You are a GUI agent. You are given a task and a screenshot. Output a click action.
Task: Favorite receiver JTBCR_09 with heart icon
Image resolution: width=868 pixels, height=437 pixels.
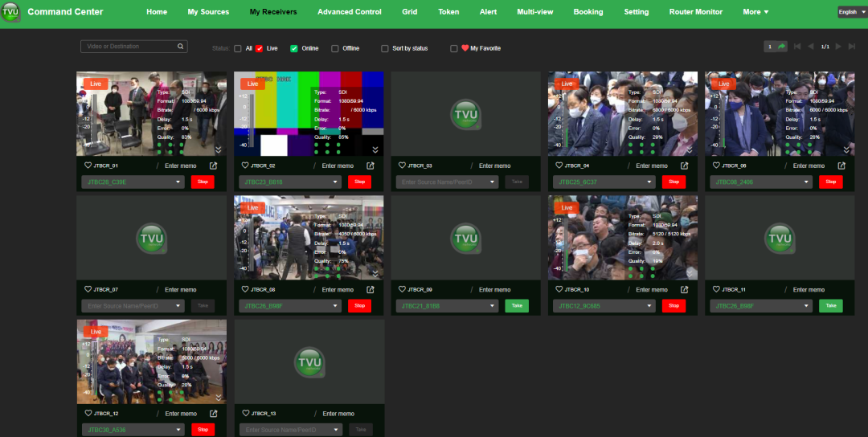click(402, 289)
